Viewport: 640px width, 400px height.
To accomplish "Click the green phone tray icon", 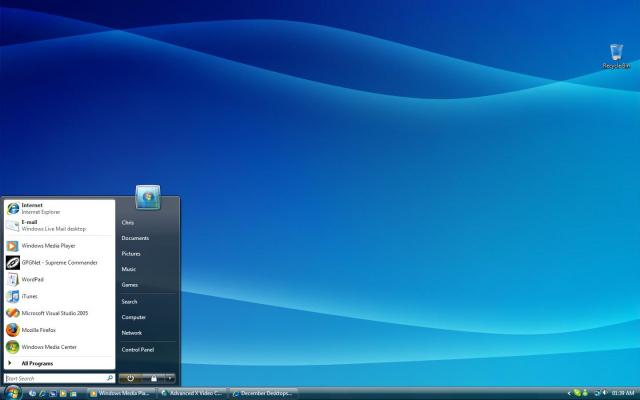I will (577, 392).
